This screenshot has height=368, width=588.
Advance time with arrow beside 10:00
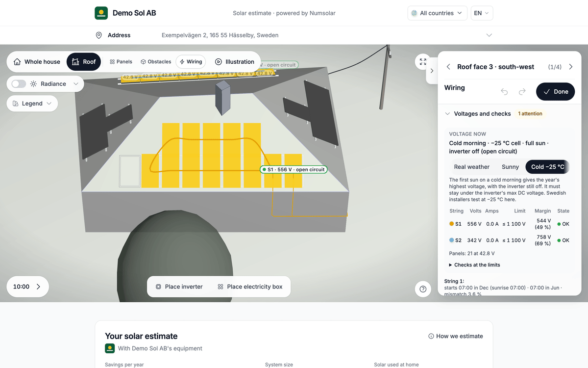39,287
